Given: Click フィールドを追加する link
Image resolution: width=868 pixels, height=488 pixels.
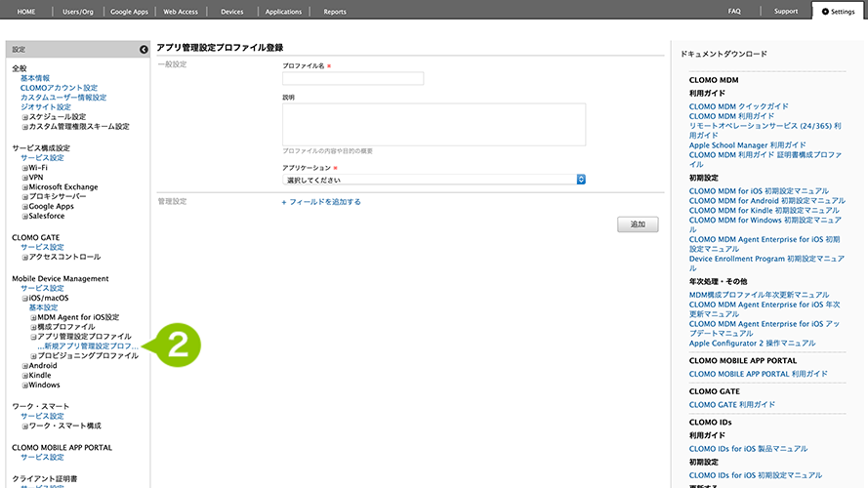Looking at the screenshot, I should click(x=321, y=202).
